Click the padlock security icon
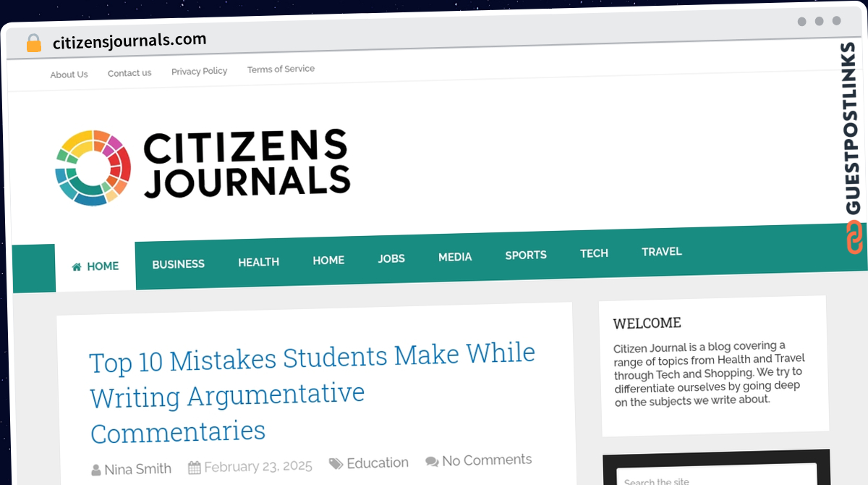 34,43
